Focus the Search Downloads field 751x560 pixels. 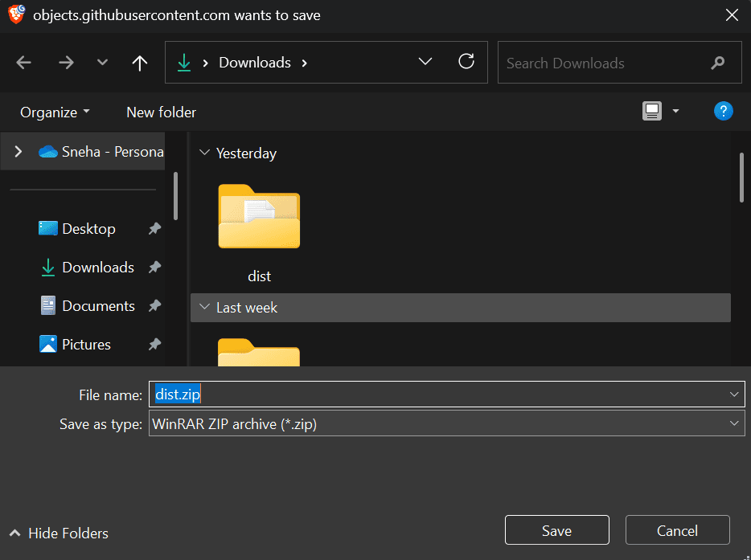click(x=619, y=63)
